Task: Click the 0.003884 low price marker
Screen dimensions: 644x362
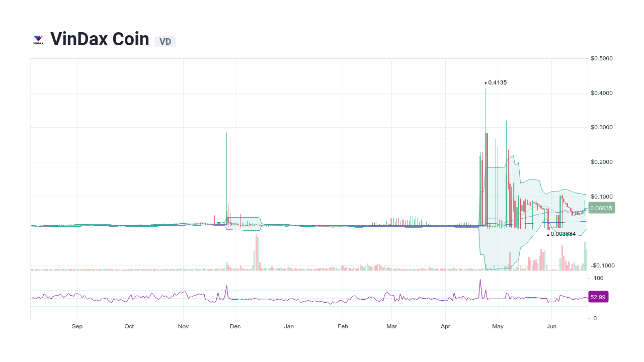Action: pos(561,234)
